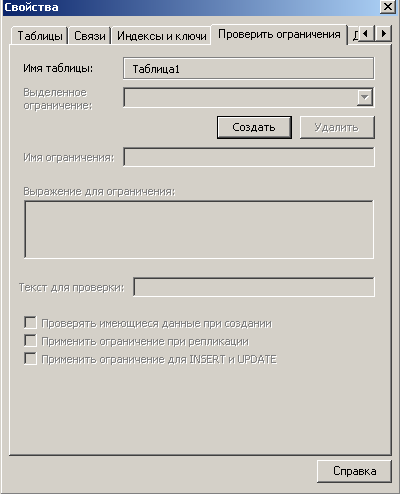Switch to the Таблицы tab

39,36
